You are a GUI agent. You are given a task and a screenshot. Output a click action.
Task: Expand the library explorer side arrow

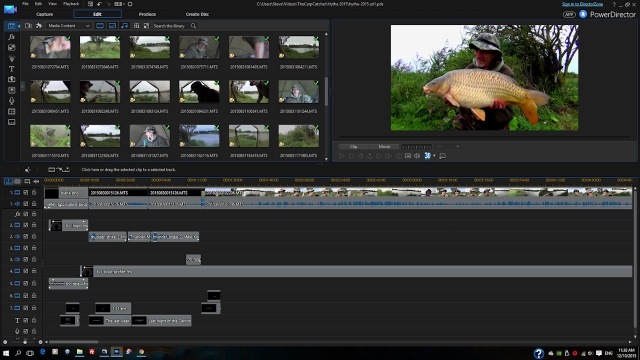pyautogui.click(x=22, y=86)
